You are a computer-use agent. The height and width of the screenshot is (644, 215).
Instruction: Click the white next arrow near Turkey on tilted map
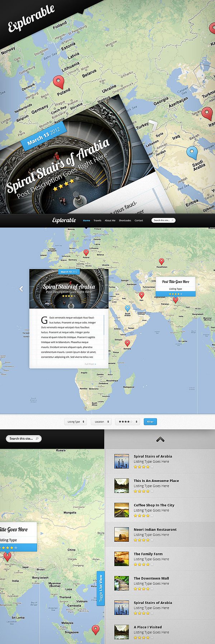pyautogui.click(x=154, y=125)
